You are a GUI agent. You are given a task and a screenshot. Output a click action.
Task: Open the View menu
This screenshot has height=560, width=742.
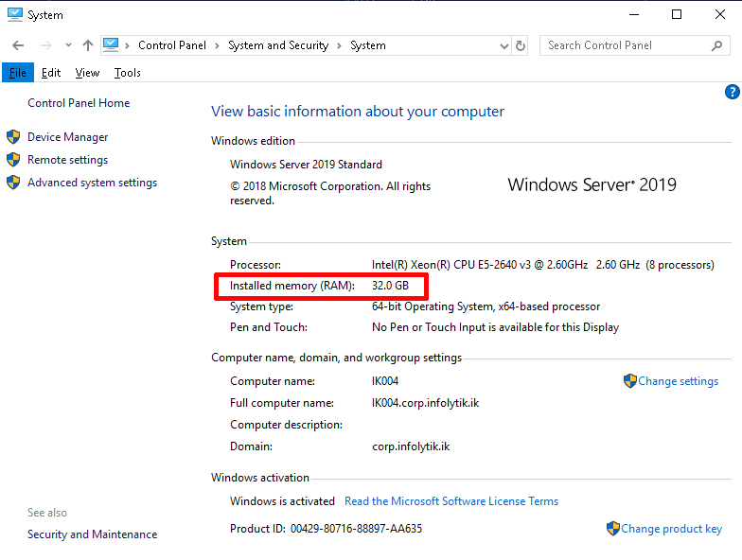point(87,73)
